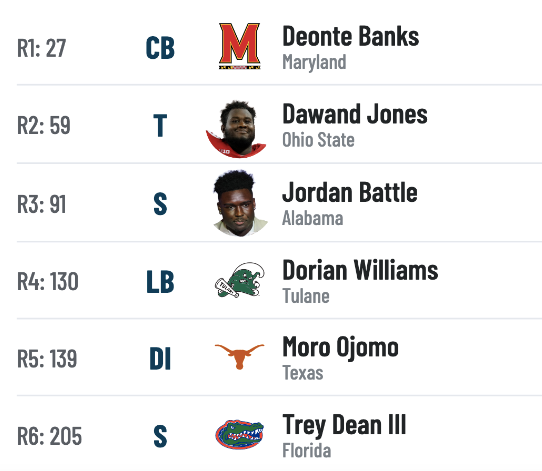Click the LB position label

point(160,282)
